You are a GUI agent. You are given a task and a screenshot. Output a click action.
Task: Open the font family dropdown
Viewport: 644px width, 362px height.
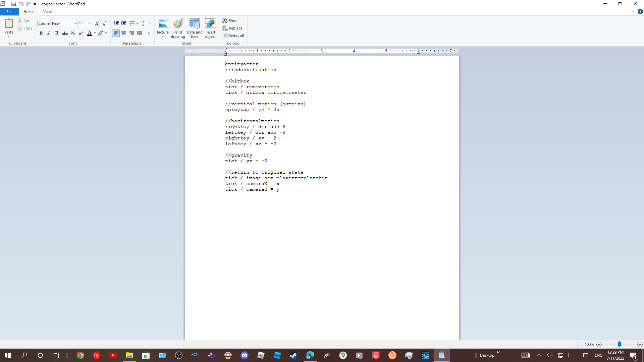tap(74, 23)
